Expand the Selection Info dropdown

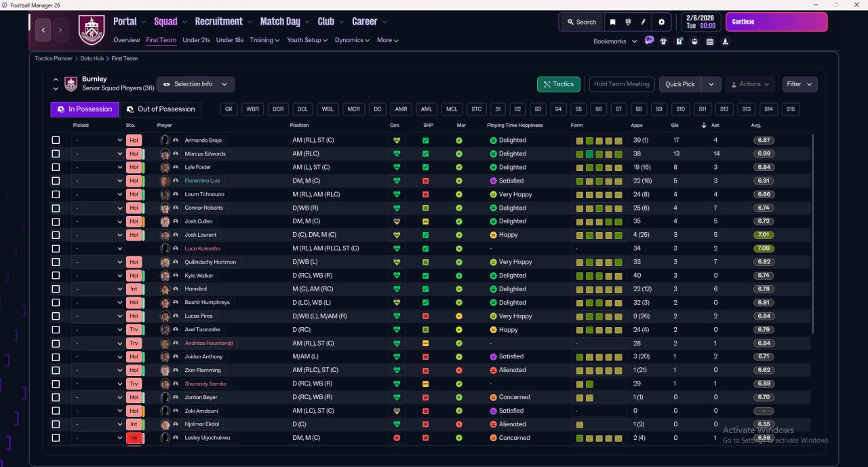pos(195,84)
